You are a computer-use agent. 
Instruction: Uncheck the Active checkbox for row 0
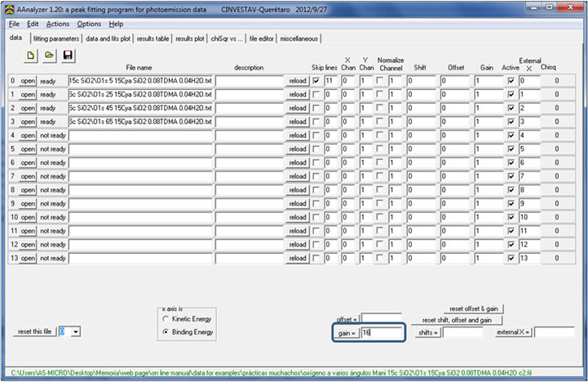point(511,82)
